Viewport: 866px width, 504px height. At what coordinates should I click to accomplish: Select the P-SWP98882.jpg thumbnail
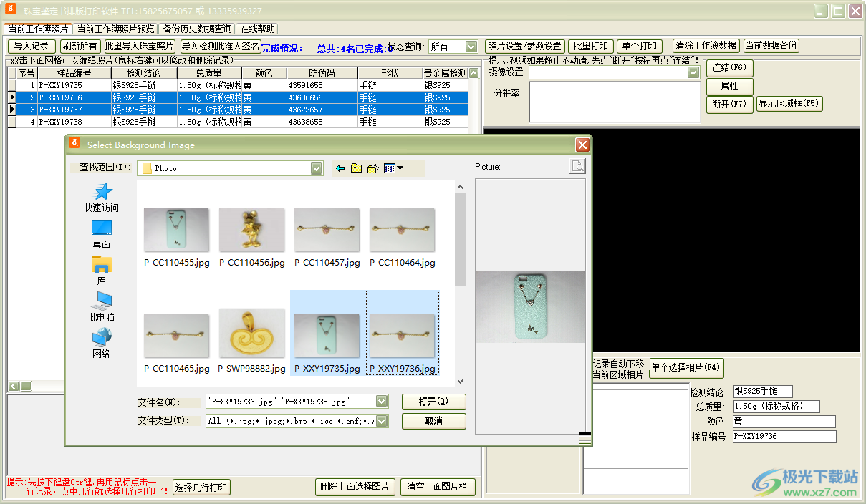252,340
